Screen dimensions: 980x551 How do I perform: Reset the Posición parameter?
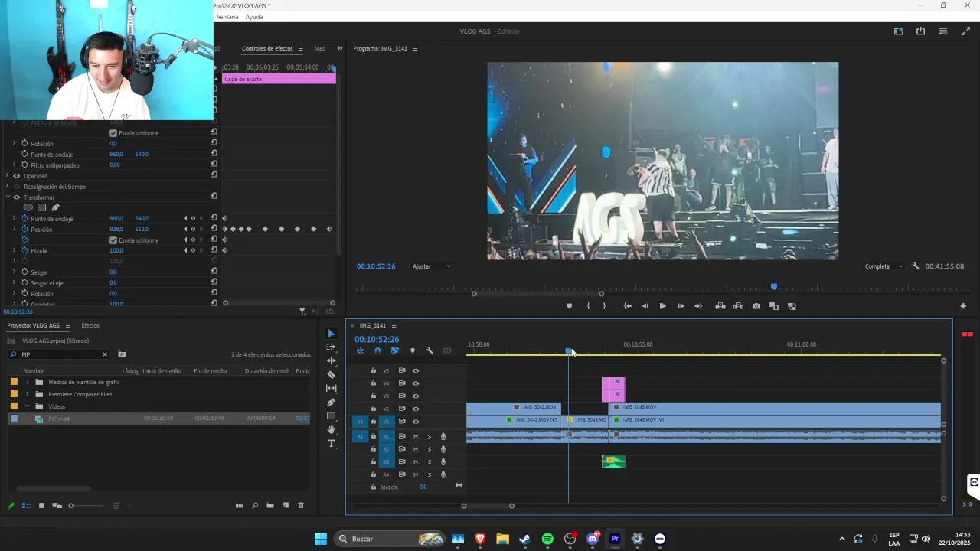(x=214, y=229)
